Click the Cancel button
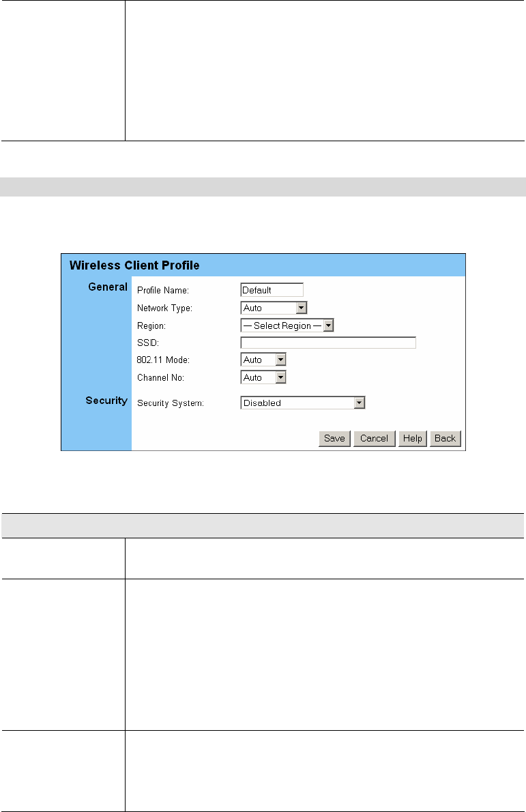The width and height of the screenshot is (526, 812). (375, 439)
